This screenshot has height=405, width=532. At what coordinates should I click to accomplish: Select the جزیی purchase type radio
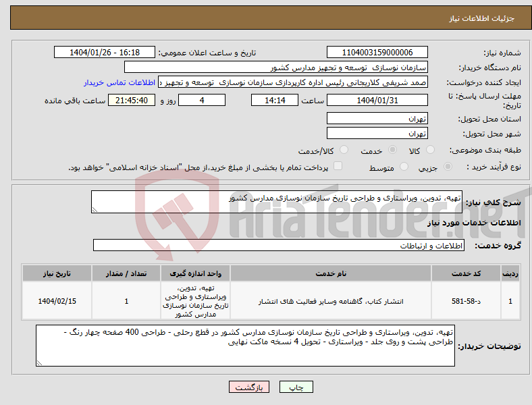coord(448,167)
